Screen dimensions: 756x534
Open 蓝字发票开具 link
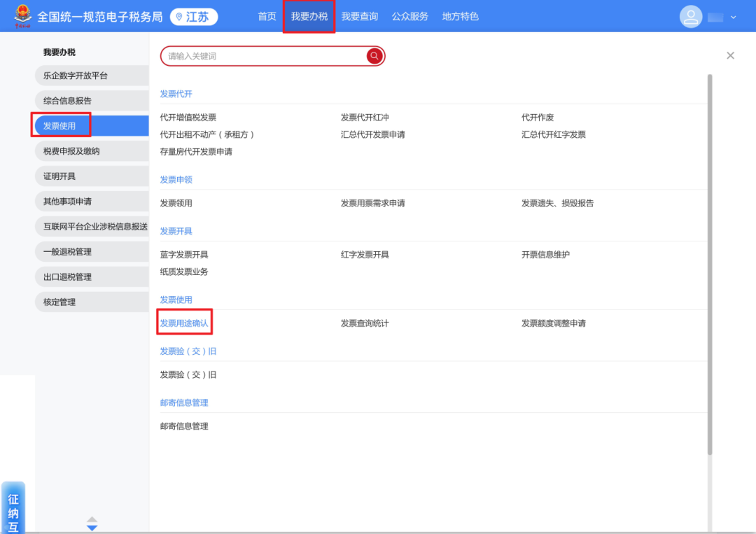[x=184, y=255]
